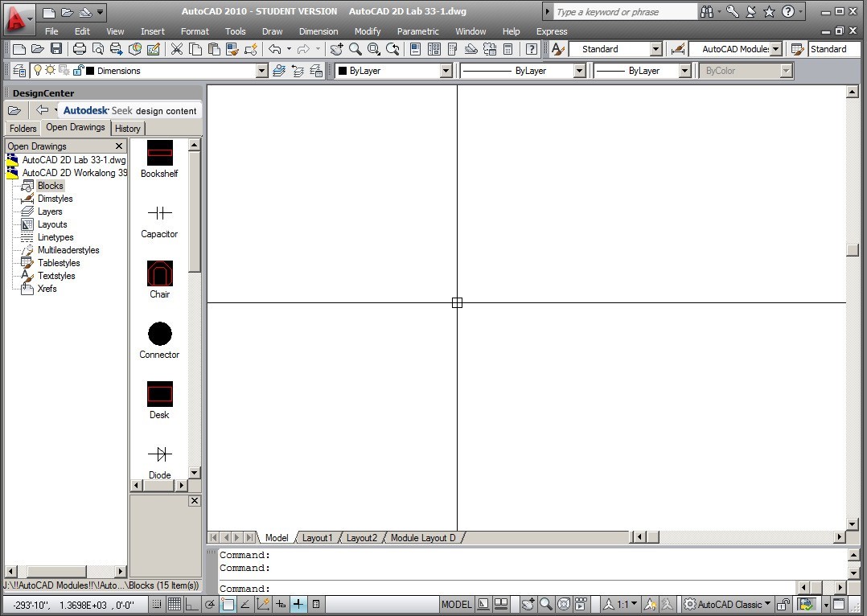Viewport: 867px width, 616px height.
Task: Click the Undo arrow icon
Action: (275, 49)
